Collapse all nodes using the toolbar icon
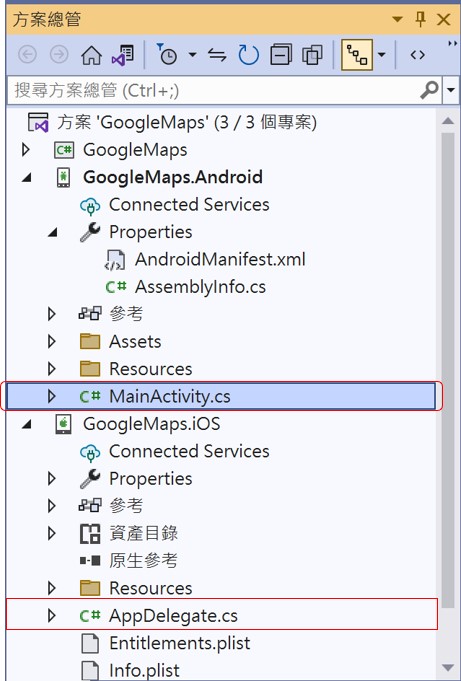This screenshot has width=461, height=681. click(x=281, y=55)
